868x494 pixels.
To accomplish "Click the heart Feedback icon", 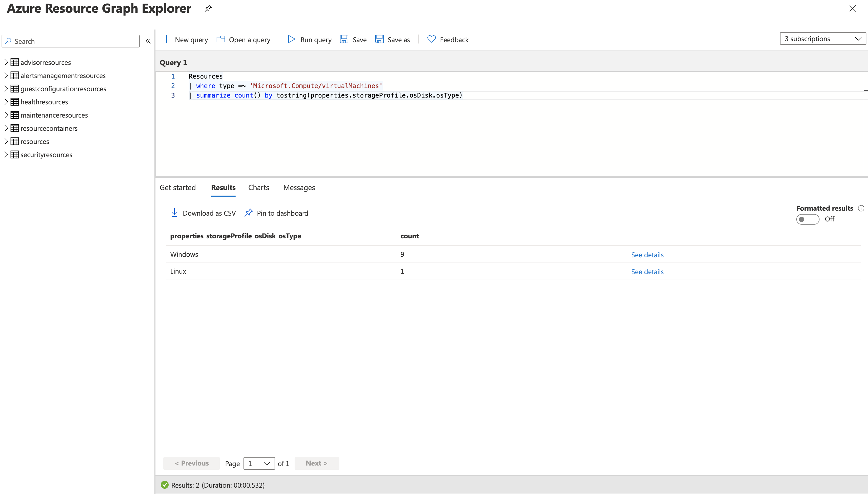I will pos(431,39).
